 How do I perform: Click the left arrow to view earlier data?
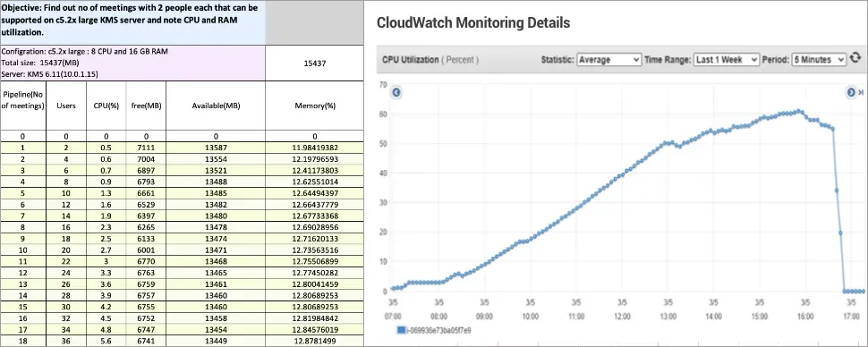[x=396, y=92]
